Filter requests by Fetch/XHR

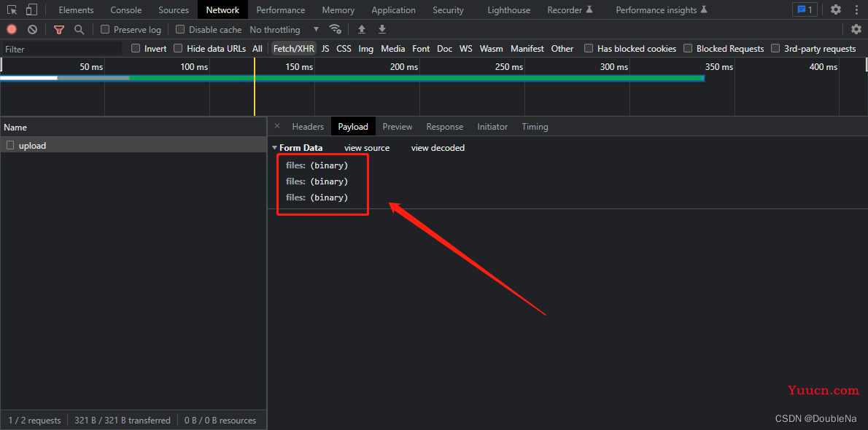click(x=294, y=49)
